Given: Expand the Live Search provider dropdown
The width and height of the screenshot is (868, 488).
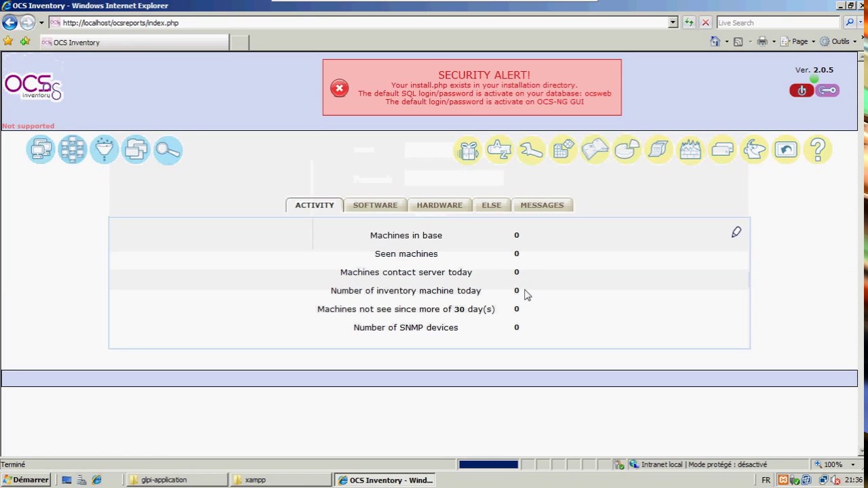Looking at the screenshot, I should pos(861,22).
